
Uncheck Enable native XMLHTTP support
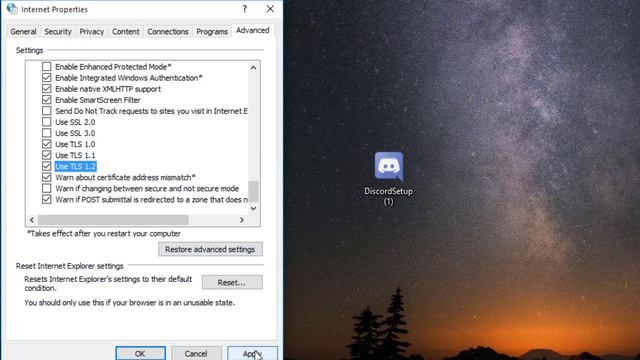(x=47, y=89)
